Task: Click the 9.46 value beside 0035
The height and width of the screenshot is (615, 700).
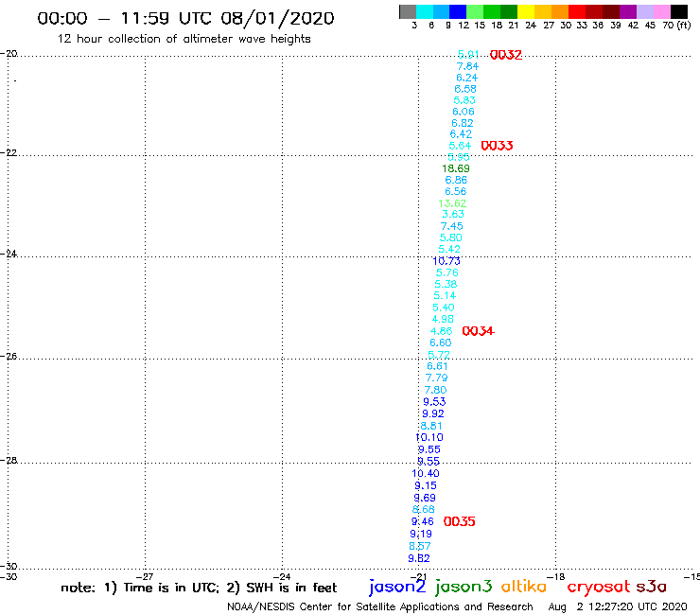Action: (x=422, y=521)
